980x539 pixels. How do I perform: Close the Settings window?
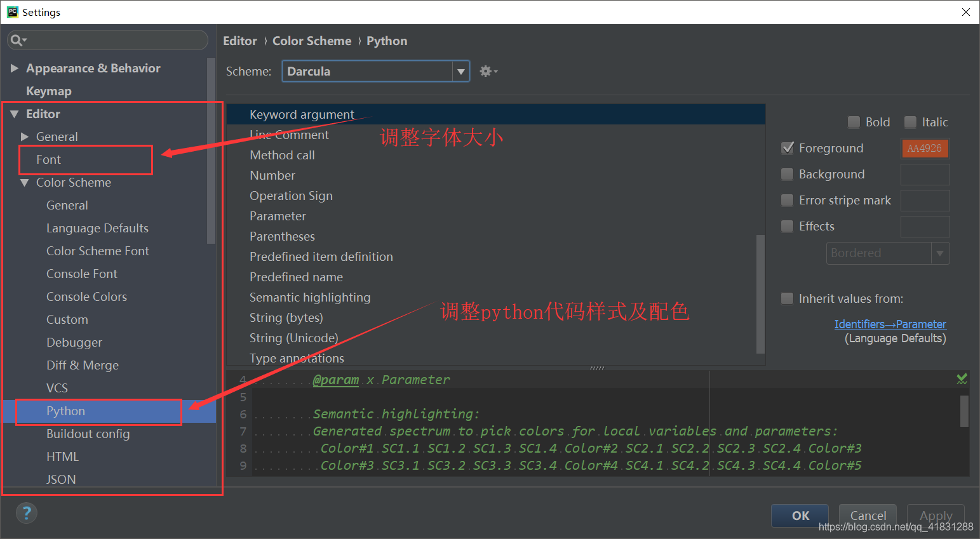965,12
